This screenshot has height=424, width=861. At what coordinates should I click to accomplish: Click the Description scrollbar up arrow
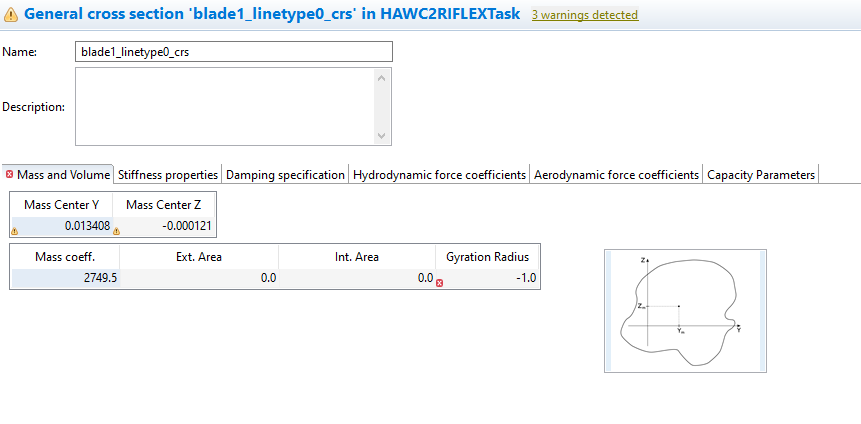pos(382,77)
